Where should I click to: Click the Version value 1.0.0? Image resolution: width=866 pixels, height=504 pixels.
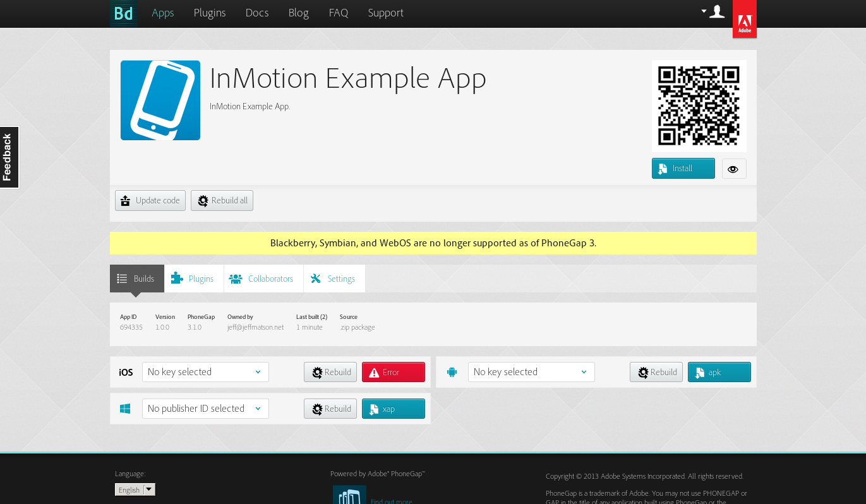click(162, 327)
